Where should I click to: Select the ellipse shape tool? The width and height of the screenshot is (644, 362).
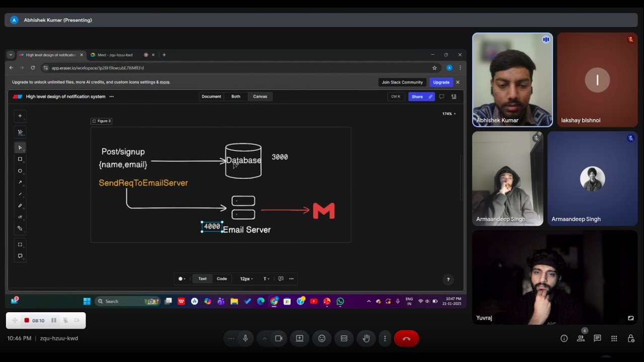[20, 171]
